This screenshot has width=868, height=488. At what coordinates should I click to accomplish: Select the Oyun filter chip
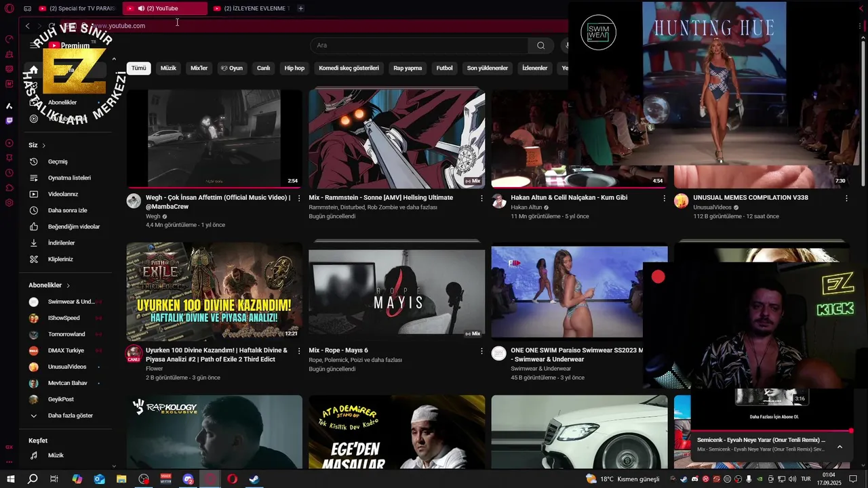pos(231,68)
